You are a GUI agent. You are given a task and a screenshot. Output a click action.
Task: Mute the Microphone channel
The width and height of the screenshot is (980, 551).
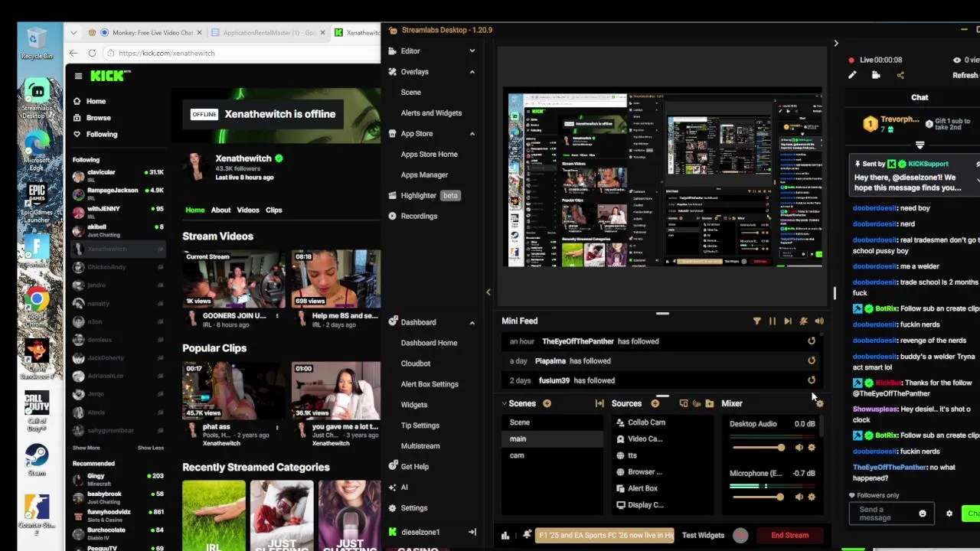pyautogui.click(x=799, y=497)
